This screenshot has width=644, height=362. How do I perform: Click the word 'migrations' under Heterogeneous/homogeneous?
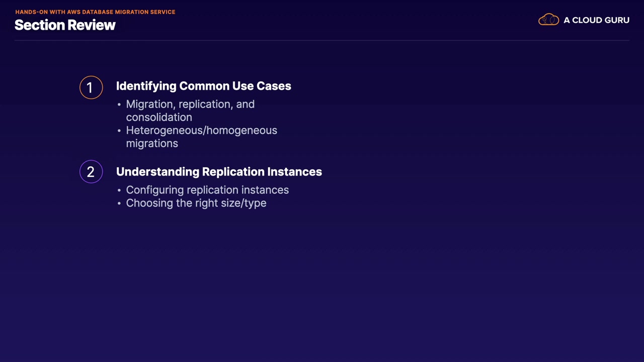click(152, 143)
